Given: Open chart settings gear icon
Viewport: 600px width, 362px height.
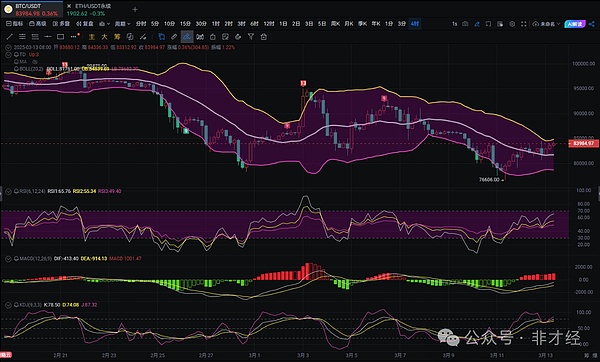Looking at the screenshot, I should 512,24.
